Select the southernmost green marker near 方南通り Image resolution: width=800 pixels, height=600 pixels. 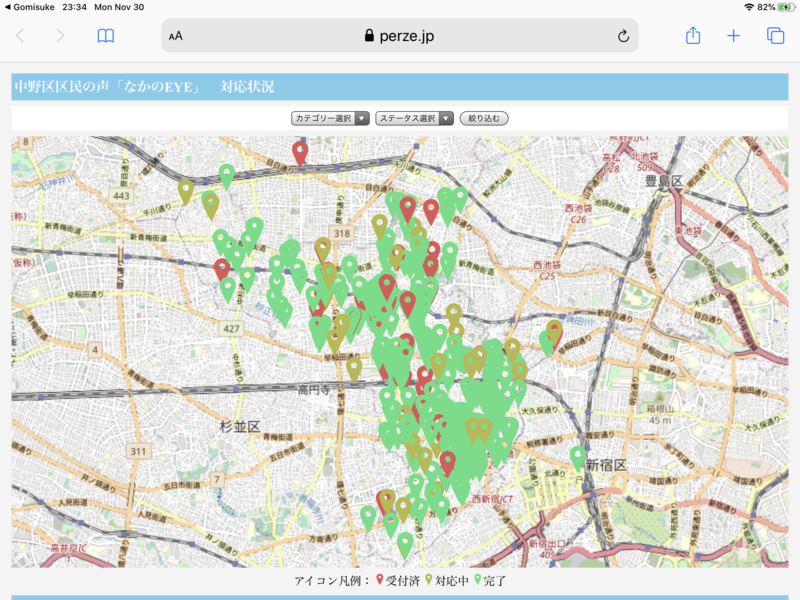pyautogui.click(x=405, y=544)
